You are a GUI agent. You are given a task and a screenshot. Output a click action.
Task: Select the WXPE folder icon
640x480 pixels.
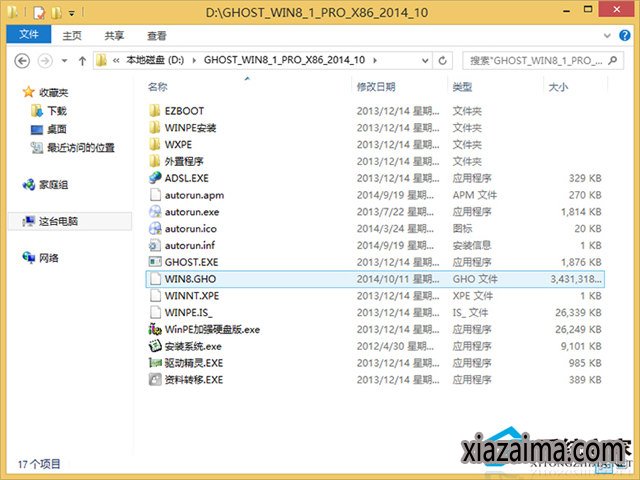pyautogui.click(x=155, y=144)
